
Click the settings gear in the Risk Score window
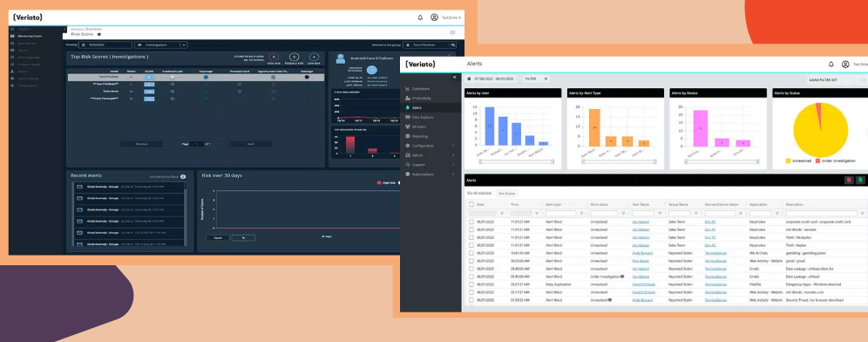pyautogui.click(x=452, y=32)
